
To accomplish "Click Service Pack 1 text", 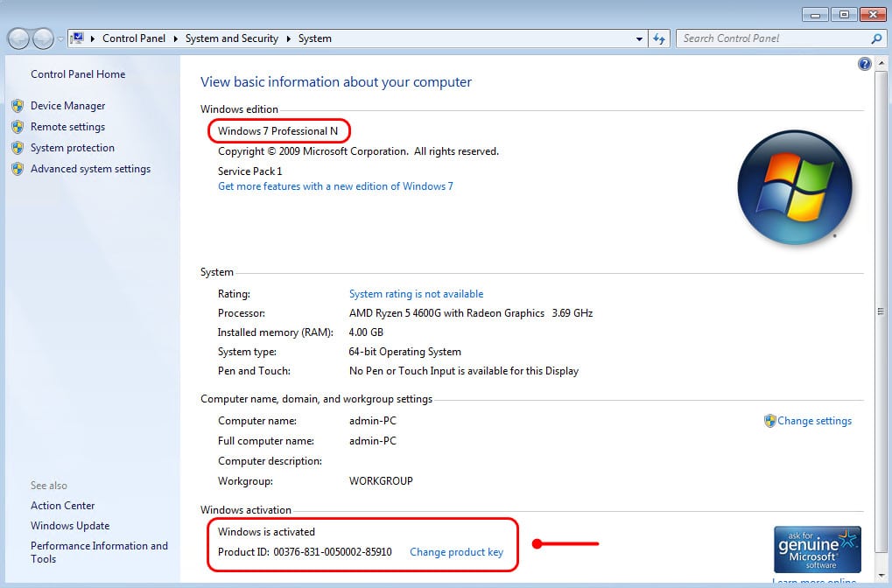I will (x=249, y=171).
